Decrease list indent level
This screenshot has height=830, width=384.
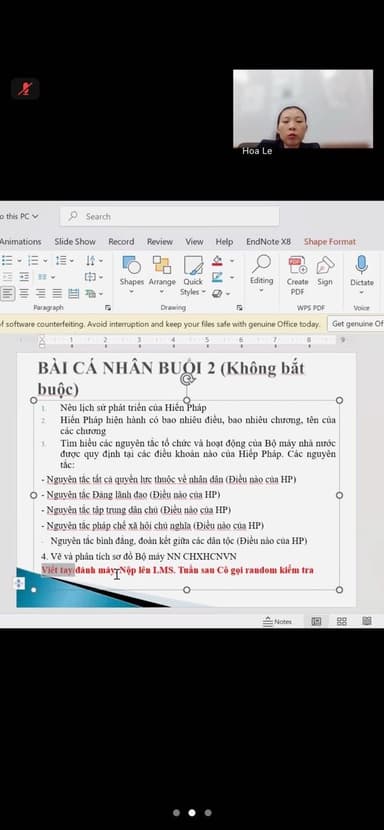7,277
